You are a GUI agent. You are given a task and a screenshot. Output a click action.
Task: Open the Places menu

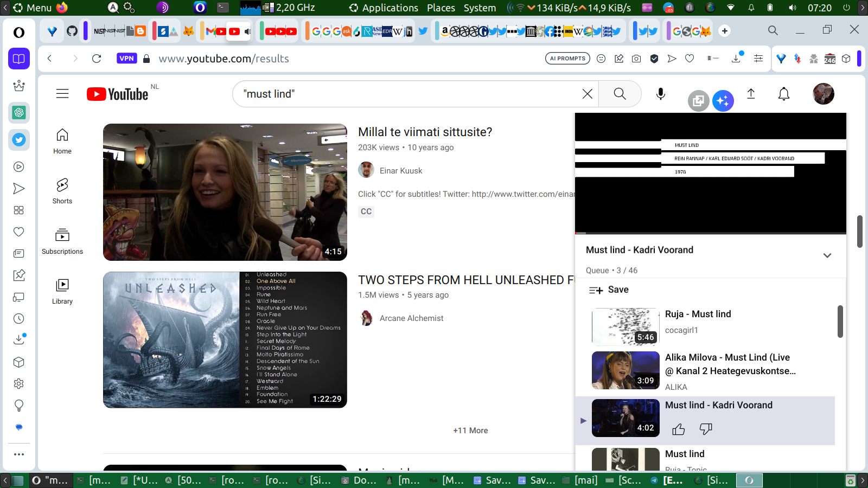coord(441,8)
